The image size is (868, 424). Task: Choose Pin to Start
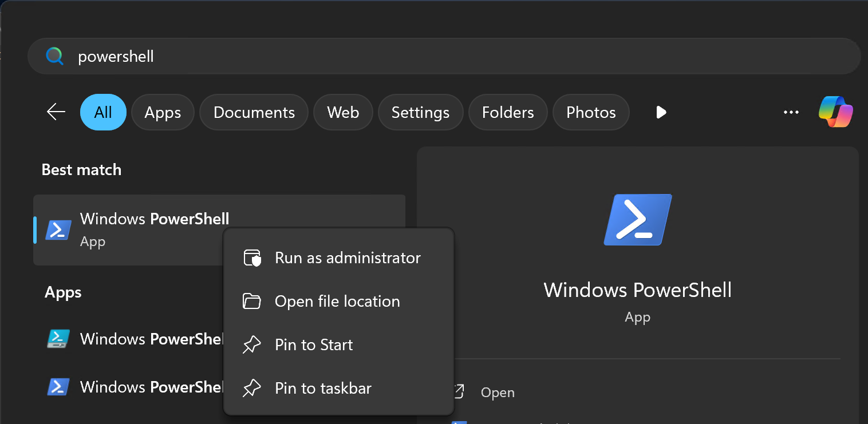pos(338,345)
